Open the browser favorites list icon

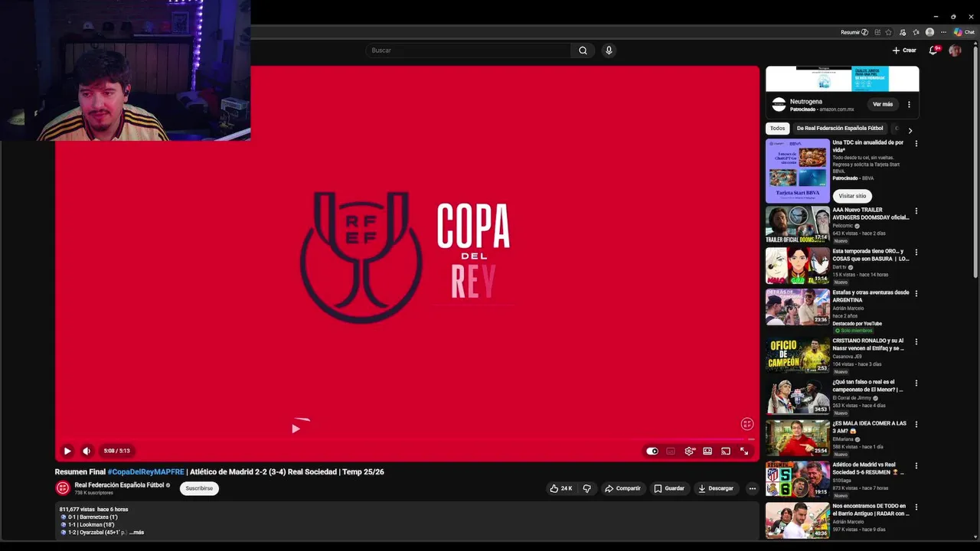916,32
